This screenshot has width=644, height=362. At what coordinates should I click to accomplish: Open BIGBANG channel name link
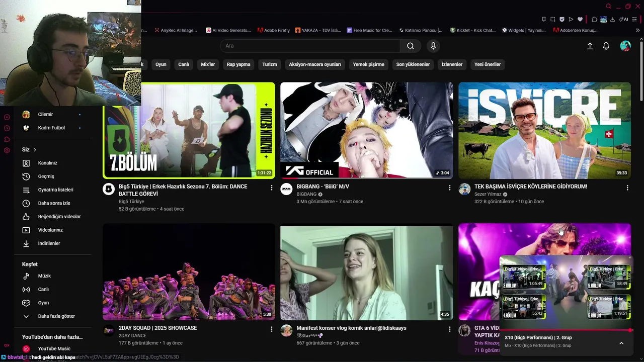(x=306, y=194)
